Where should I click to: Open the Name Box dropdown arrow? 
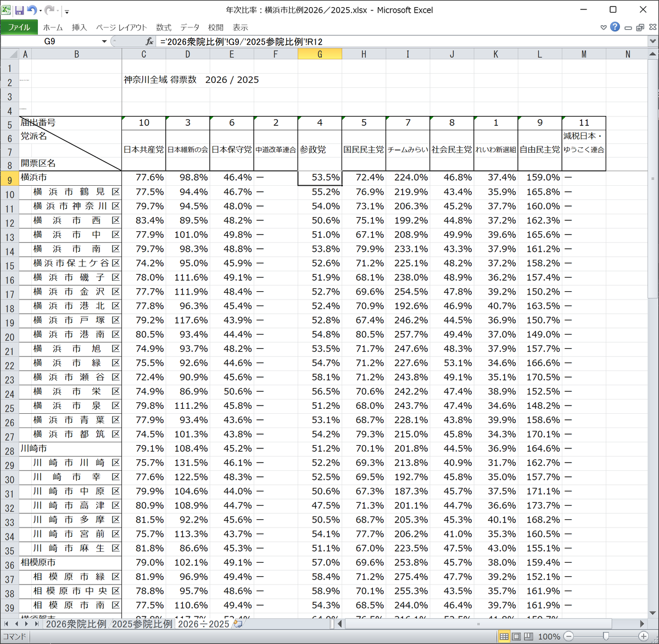click(x=104, y=41)
